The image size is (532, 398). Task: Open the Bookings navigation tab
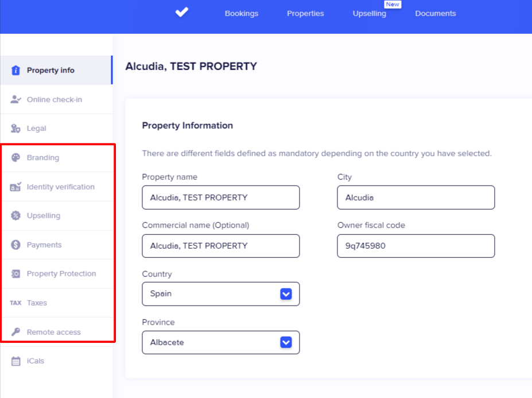tap(242, 13)
